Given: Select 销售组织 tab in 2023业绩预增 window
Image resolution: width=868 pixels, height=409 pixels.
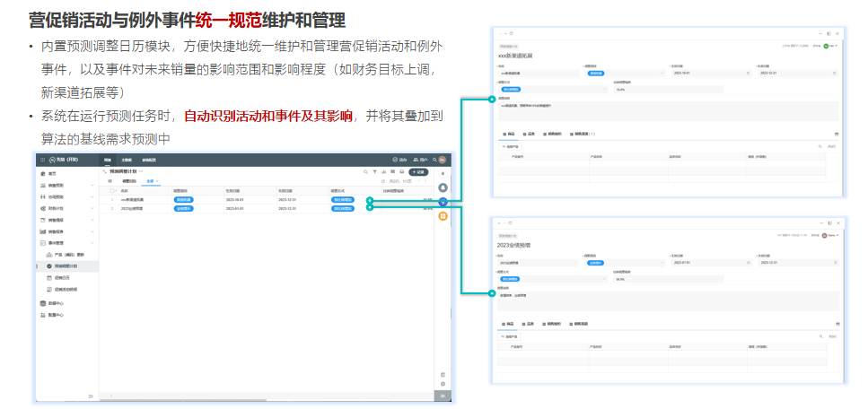Looking at the screenshot, I should pyautogui.click(x=552, y=324).
